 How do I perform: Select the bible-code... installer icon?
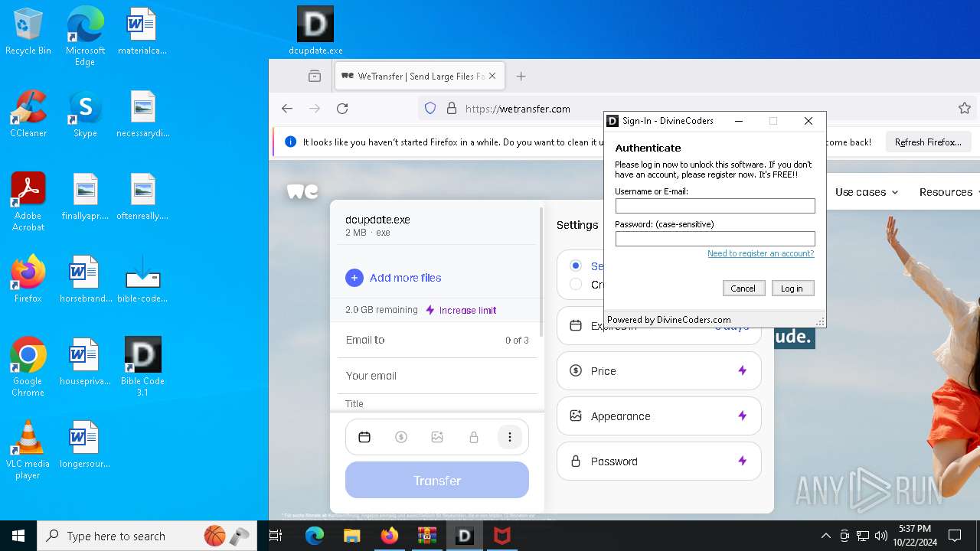[142, 279]
